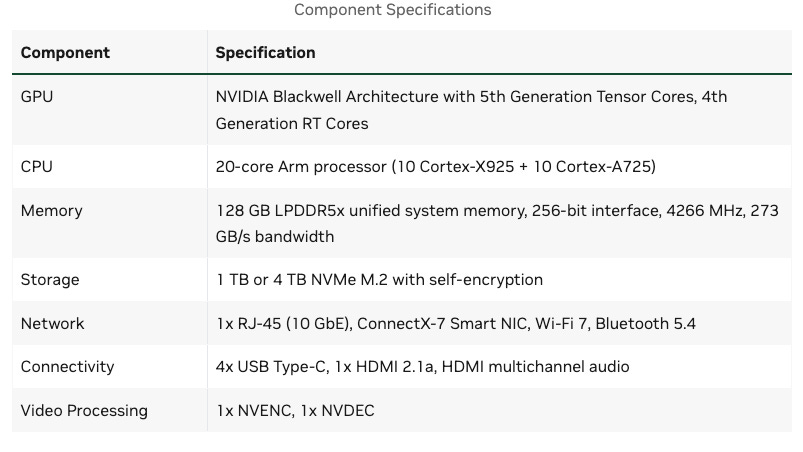Click the ConnectX-7 Smart NIC text
The image size is (803, 452).
coord(443,324)
